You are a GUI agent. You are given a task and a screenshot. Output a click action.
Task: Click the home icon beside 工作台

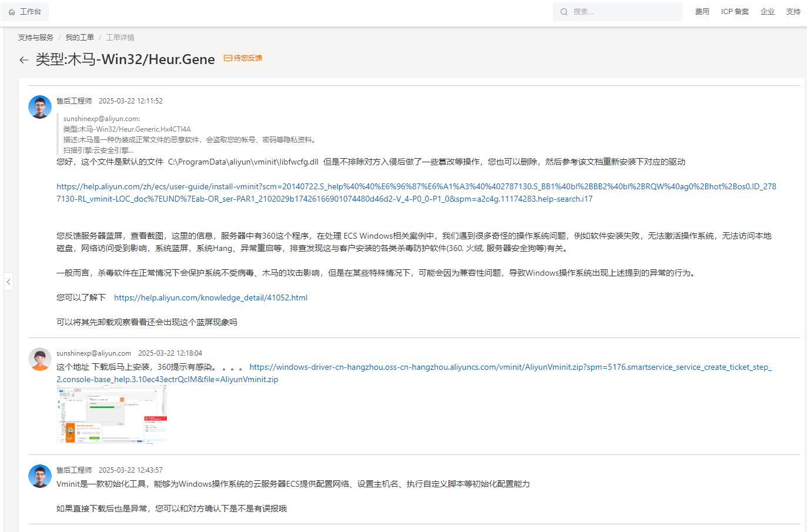point(12,12)
